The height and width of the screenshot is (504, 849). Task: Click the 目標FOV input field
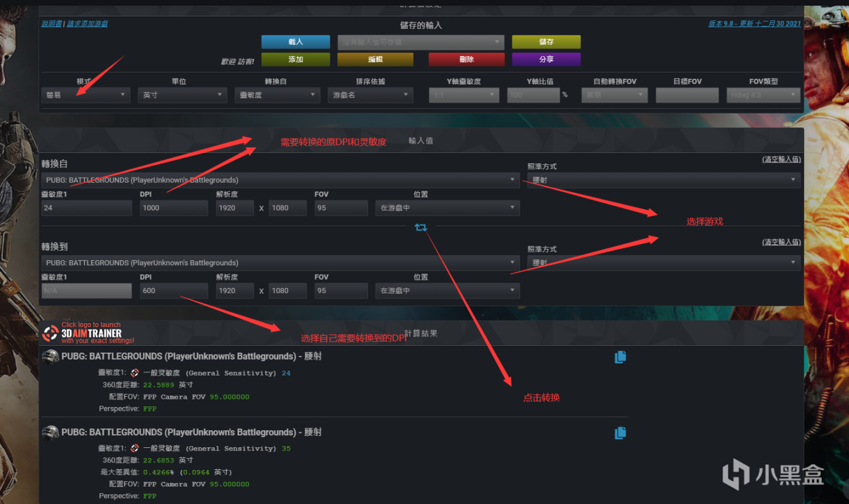coord(687,95)
